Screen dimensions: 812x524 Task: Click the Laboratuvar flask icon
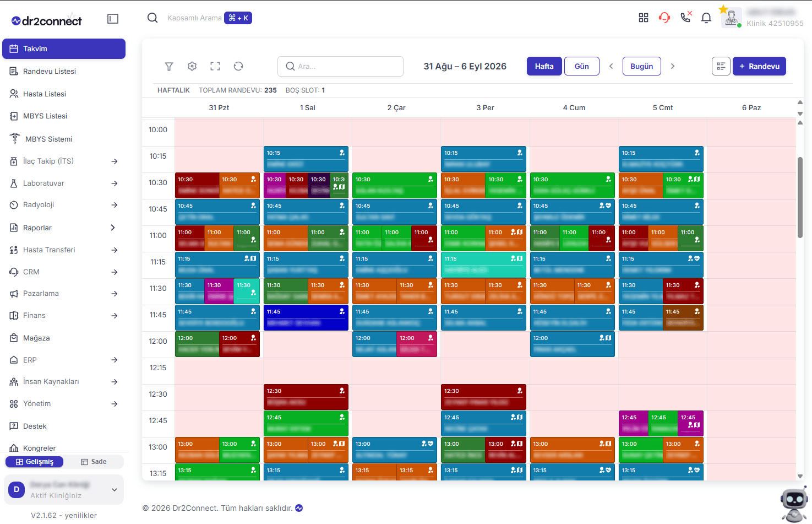(x=14, y=183)
